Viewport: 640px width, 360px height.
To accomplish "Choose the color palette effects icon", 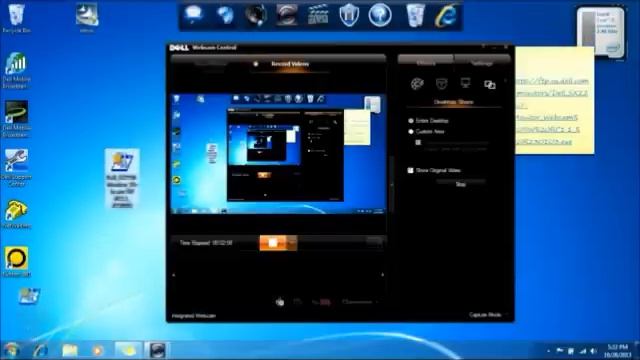I will [x=417, y=84].
